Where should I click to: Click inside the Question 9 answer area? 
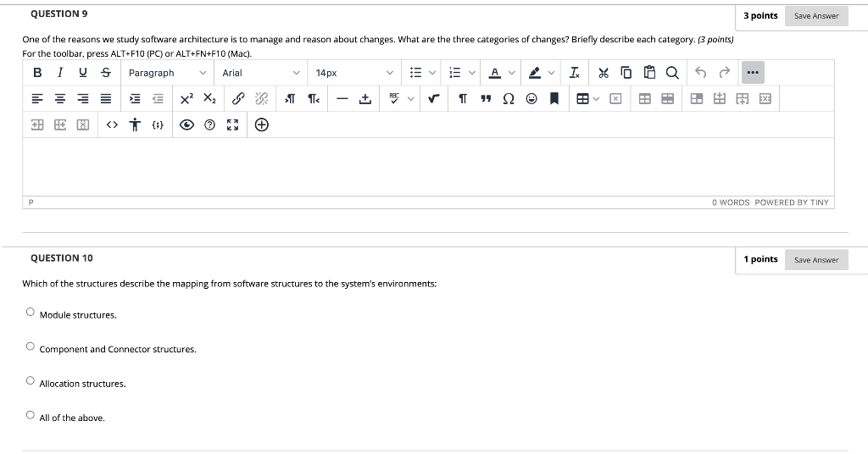428,167
